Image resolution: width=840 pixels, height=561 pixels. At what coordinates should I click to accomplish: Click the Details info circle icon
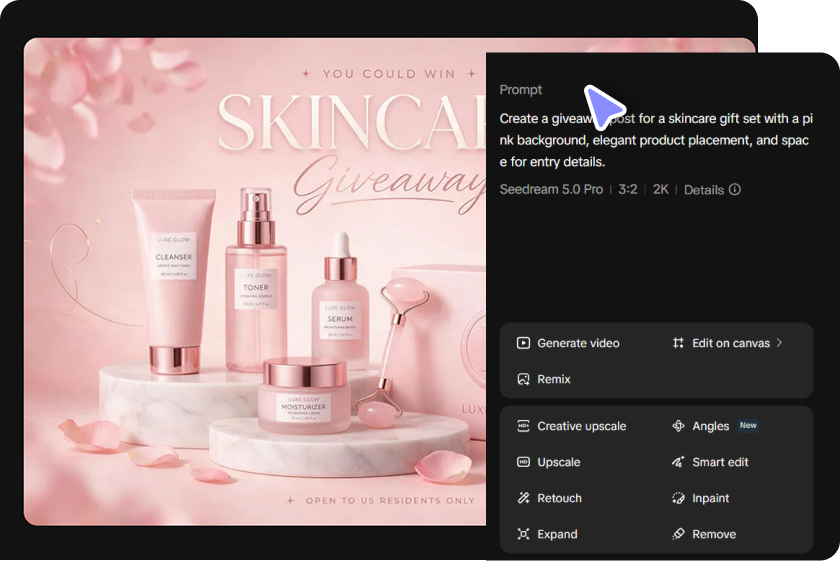pyautogui.click(x=735, y=189)
